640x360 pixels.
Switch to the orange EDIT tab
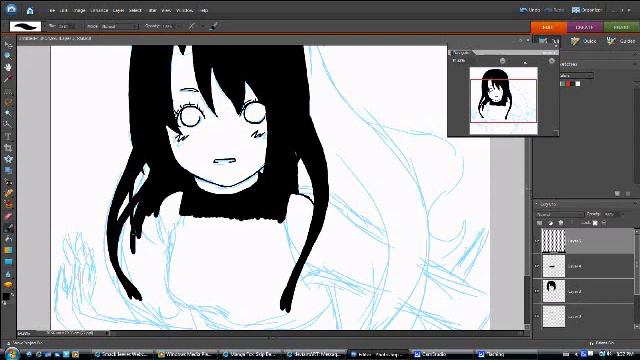pos(548,27)
